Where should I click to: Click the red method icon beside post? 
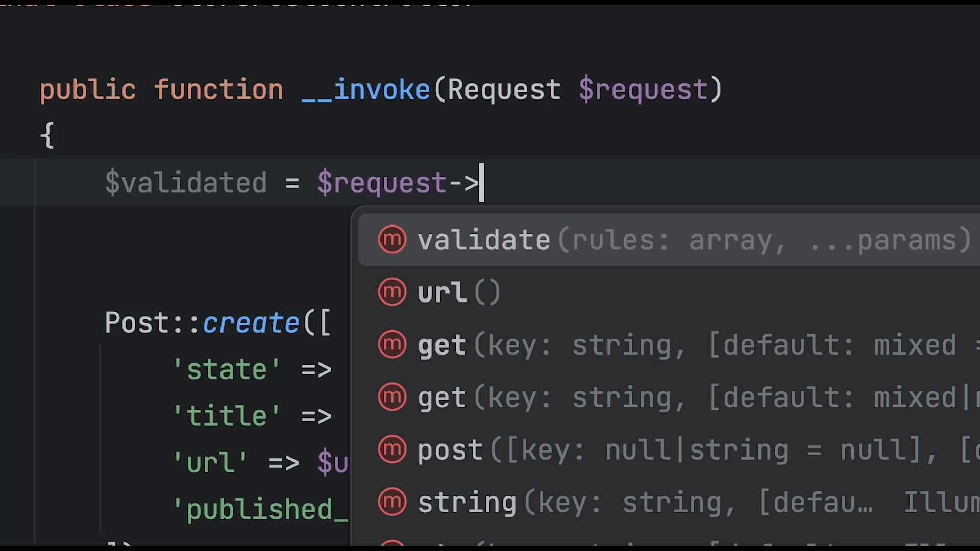392,449
